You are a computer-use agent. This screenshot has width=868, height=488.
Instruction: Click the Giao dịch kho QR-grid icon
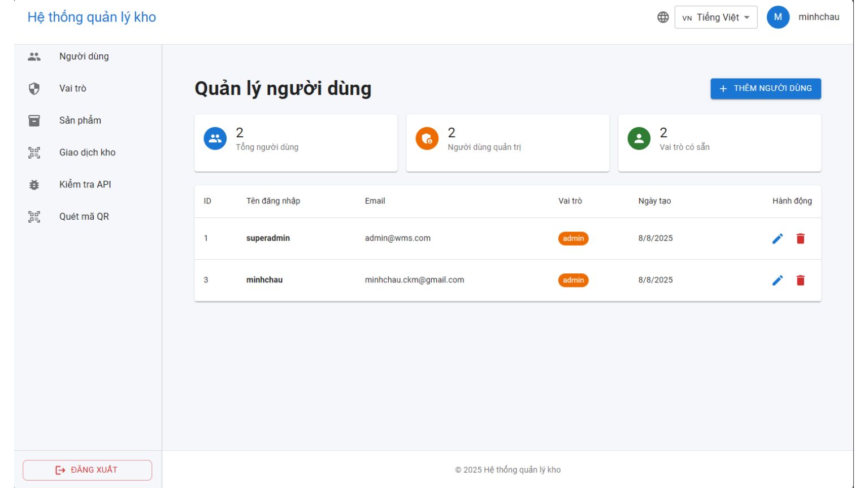pos(34,152)
